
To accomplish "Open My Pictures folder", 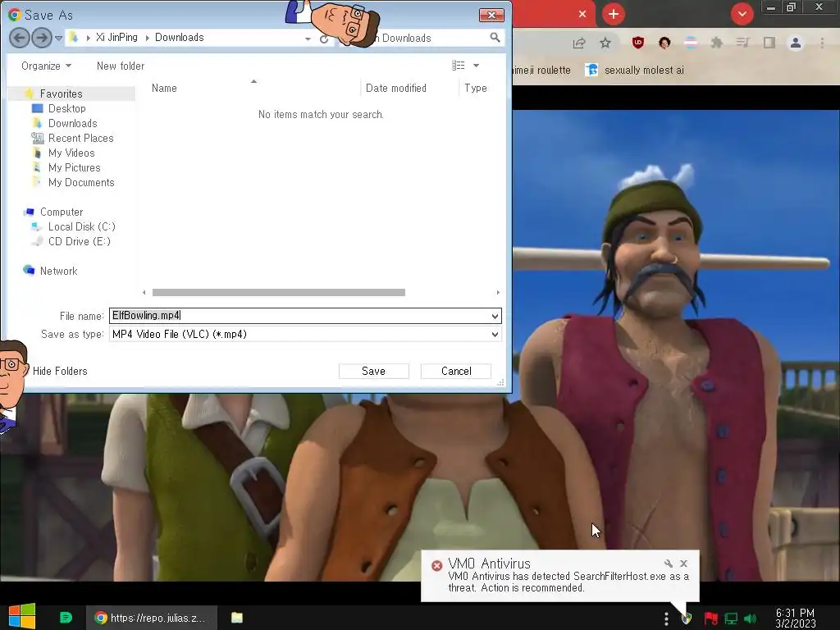I will 74,167.
